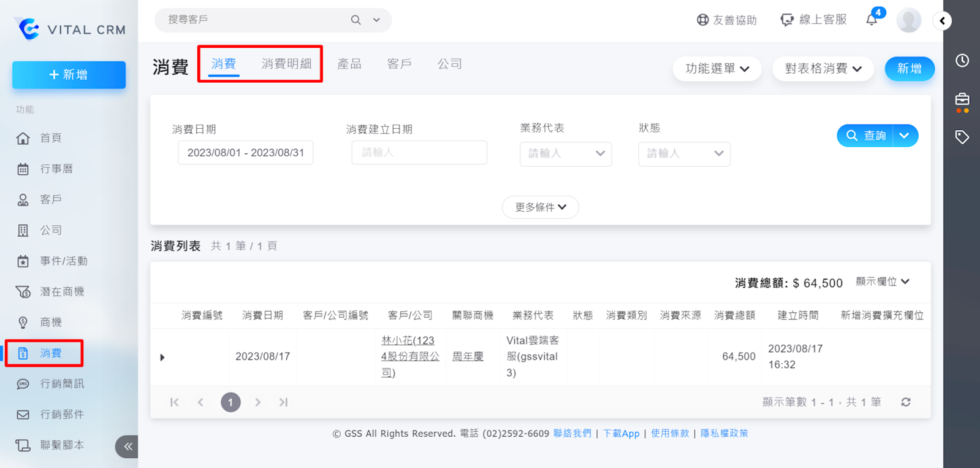The width and height of the screenshot is (980, 468).
Task: Click the tag icon in right sidebar
Action: (x=962, y=137)
